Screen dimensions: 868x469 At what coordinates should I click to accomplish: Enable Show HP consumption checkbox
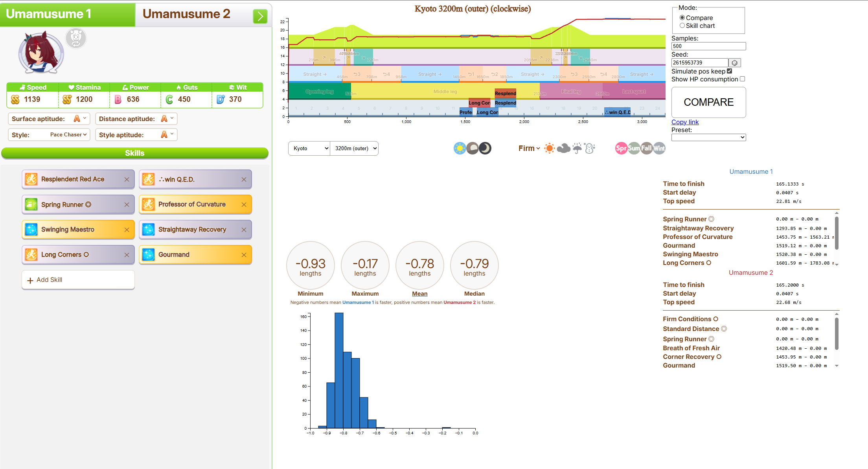coord(742,79)
